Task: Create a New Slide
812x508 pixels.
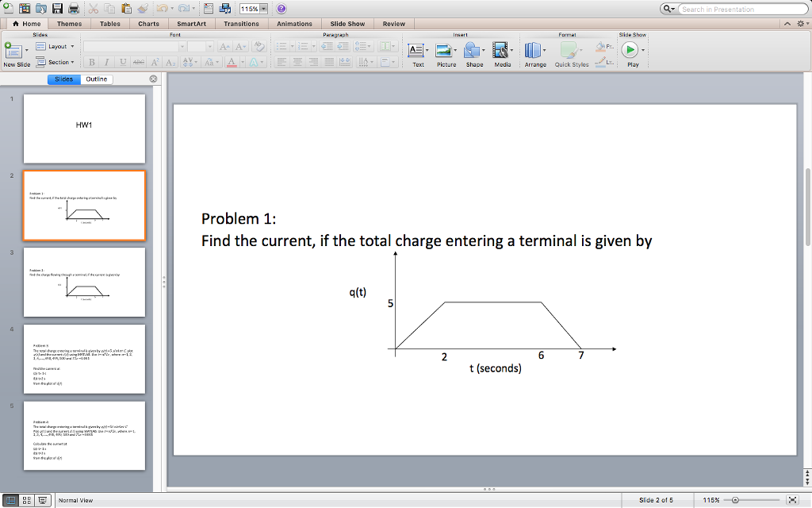Action: [x=16, y=52]
